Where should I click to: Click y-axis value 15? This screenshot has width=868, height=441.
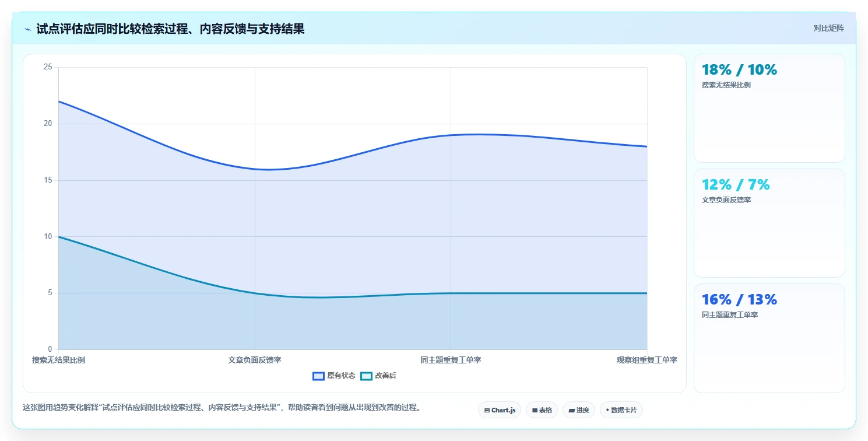tap(48, 180)
